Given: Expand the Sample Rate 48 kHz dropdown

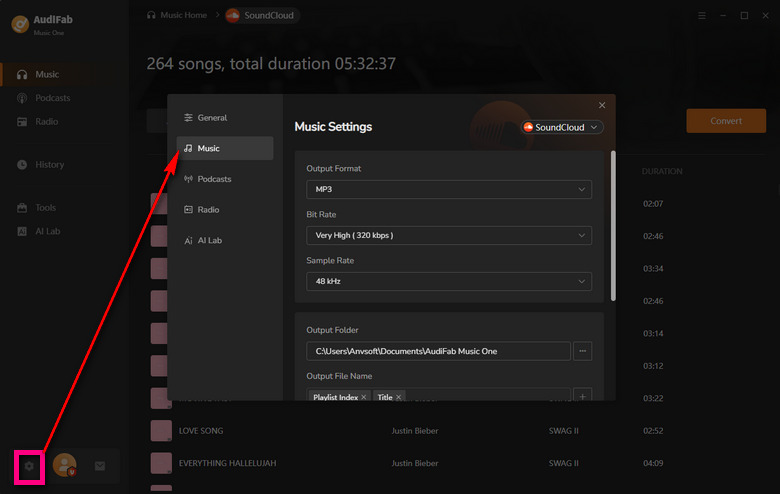Looking at the screenshot, I should click(x=449, y=282).
